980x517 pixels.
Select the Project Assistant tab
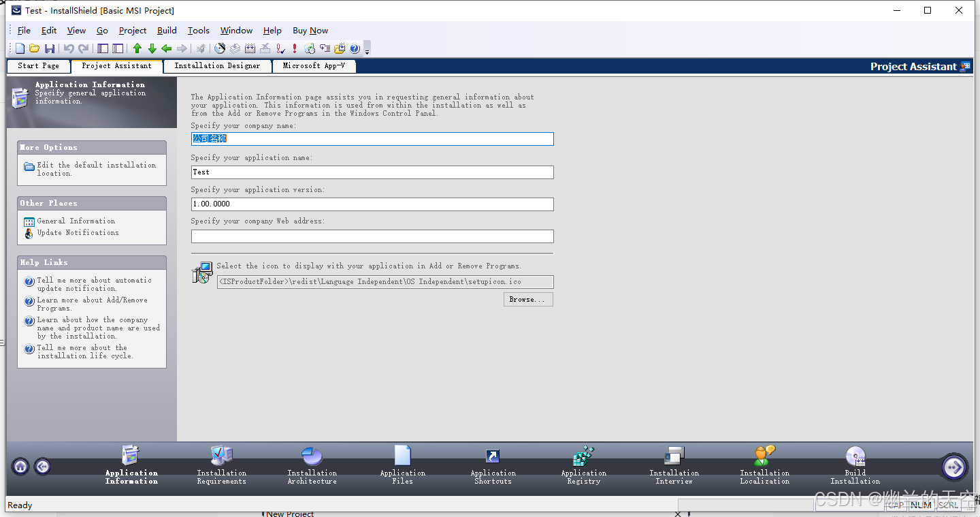pyautogui.click(x=116, y=66)
